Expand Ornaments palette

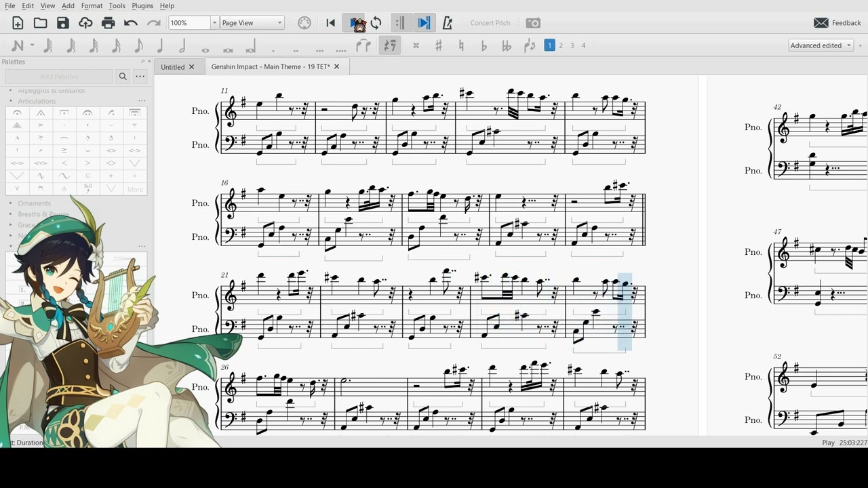coord(11,203)
